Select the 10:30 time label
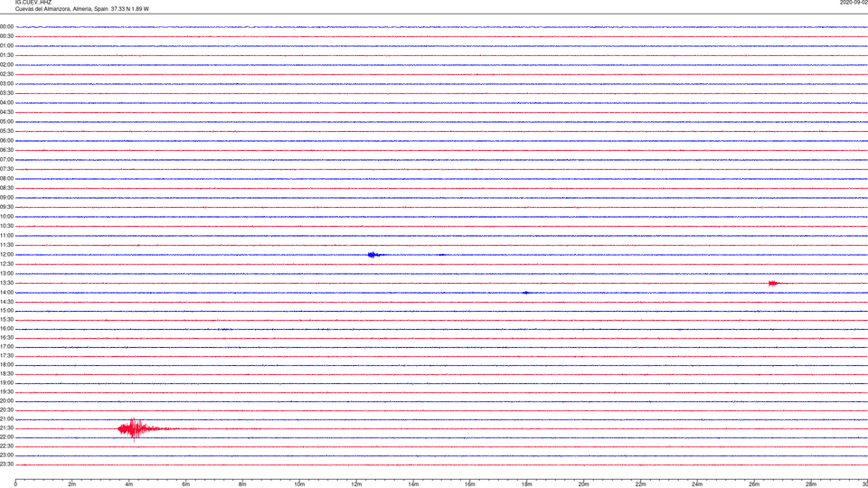This screenshot has width=868, height=488. coord(6,226)
